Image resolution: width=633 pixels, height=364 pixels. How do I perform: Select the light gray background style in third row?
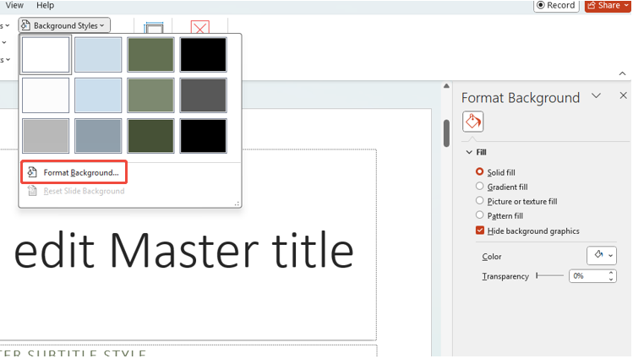(x=46, y=136)
